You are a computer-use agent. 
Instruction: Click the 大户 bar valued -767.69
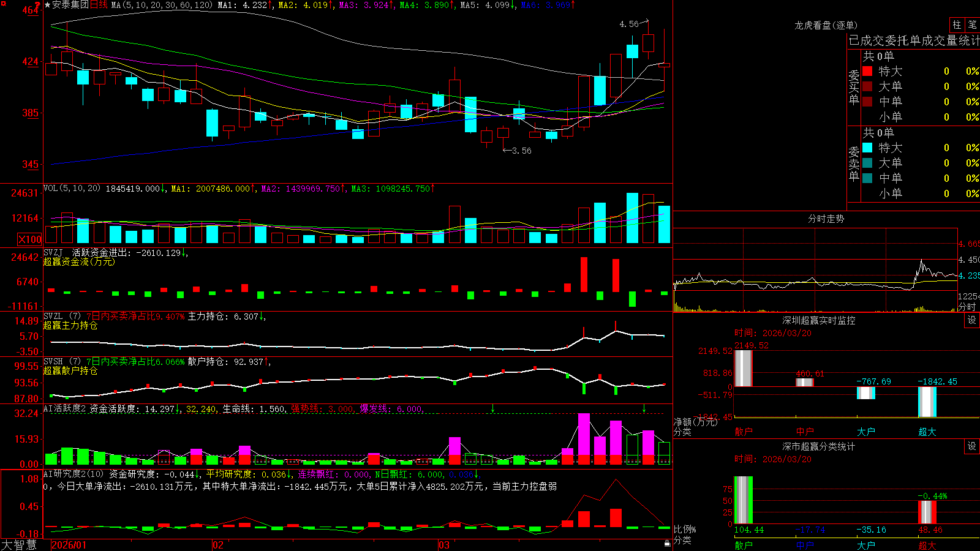[x=866, y=393]
